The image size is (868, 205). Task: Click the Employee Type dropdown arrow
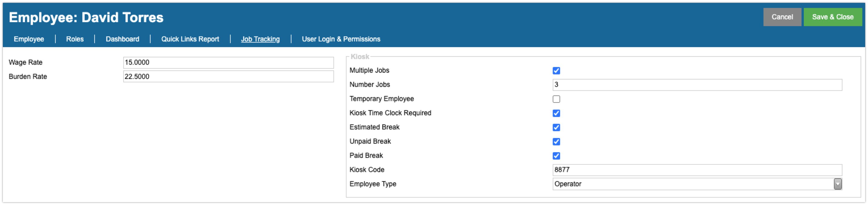837,184
